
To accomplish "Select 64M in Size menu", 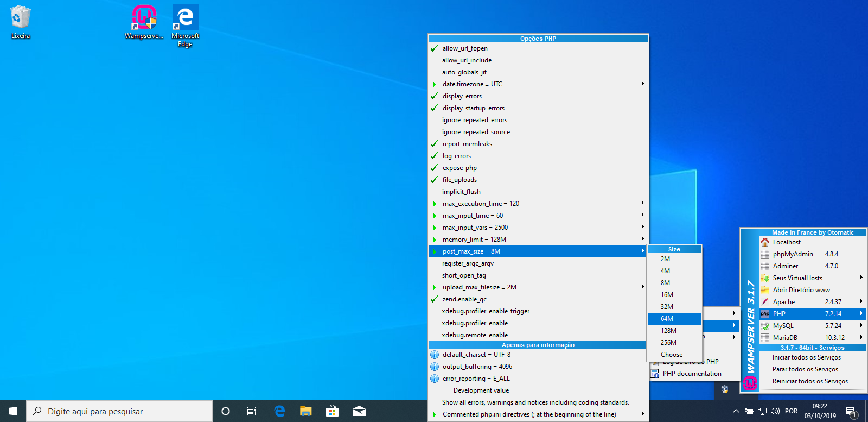I will coord(674,319).
